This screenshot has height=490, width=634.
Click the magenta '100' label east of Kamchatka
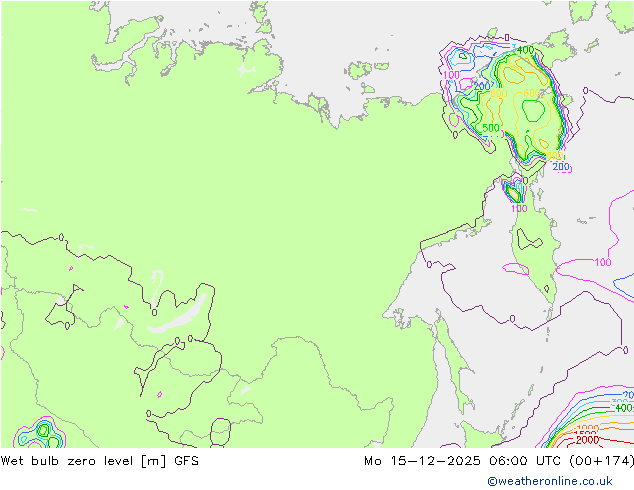point(602,262)
